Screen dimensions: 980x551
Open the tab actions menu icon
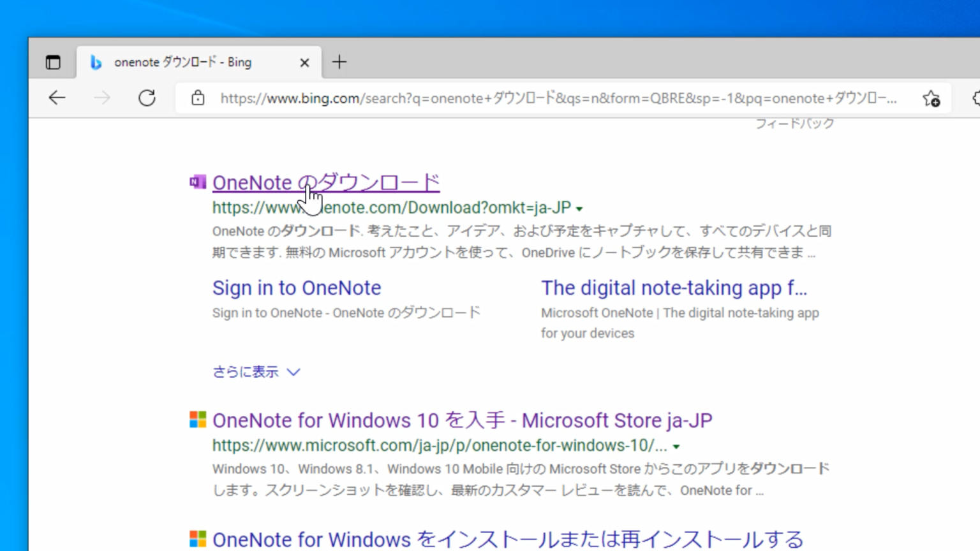53,62
